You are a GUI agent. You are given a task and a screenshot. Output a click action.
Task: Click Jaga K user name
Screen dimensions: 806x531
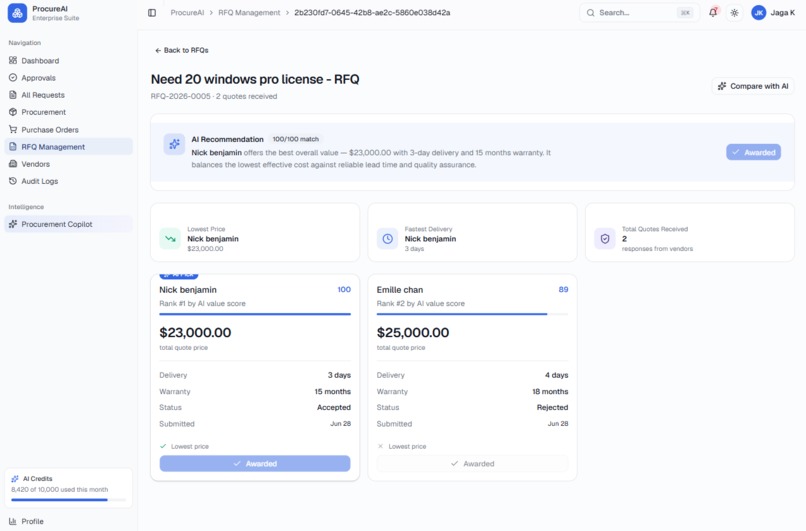(x=782, y=13)
